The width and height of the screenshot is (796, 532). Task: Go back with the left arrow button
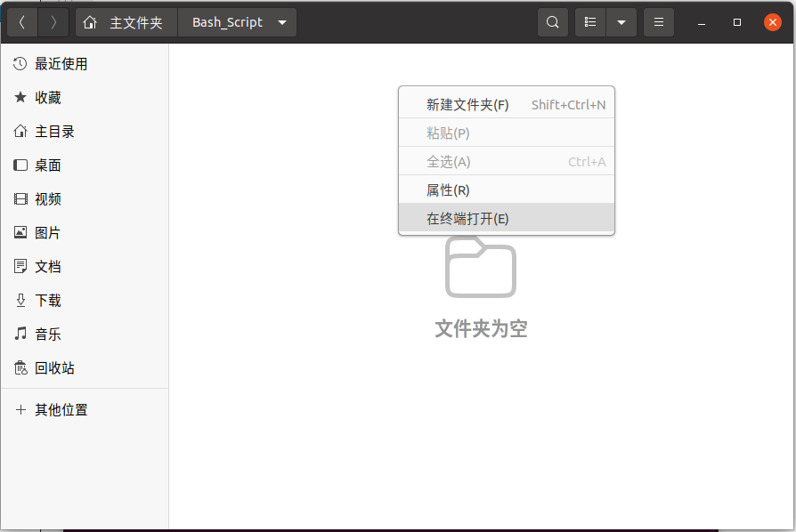[21, 22]
